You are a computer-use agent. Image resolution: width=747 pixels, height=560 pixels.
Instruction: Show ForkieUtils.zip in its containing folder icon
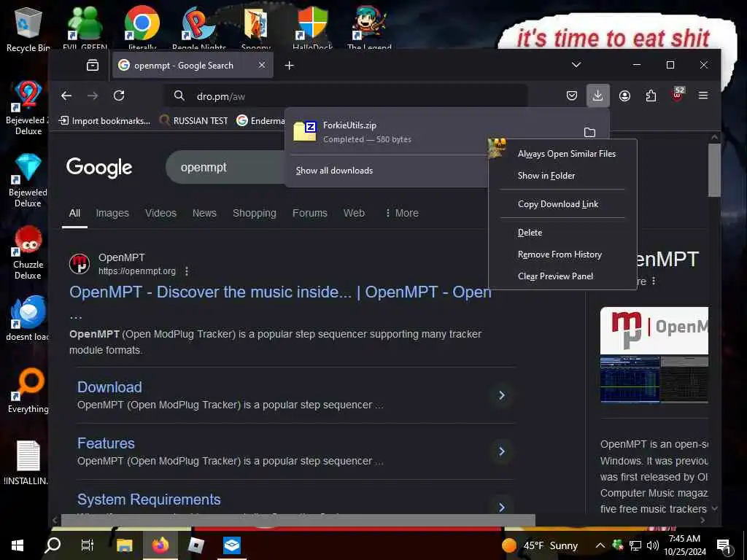click(x=589, y=132)
